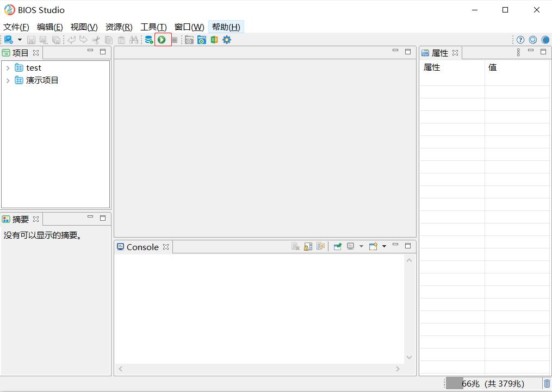
Task: Open the New project icon's dropdown arrow
Action: tap(20, 40)
